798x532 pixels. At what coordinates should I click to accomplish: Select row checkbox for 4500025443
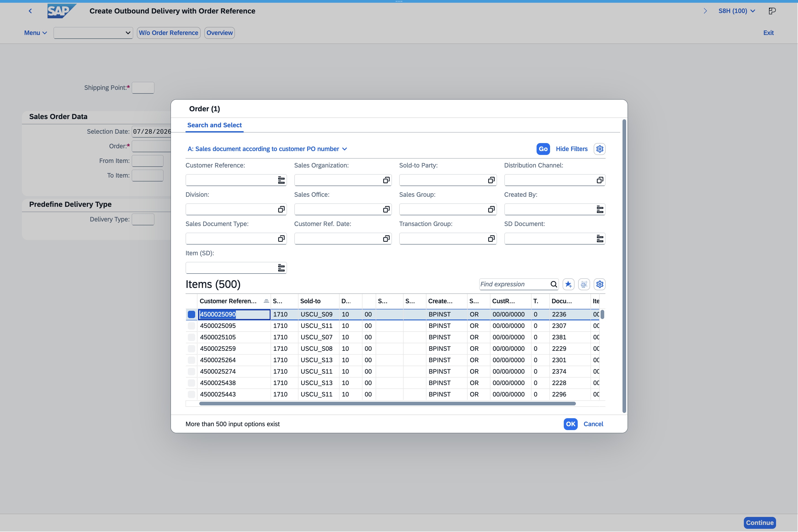pos(191,395)
